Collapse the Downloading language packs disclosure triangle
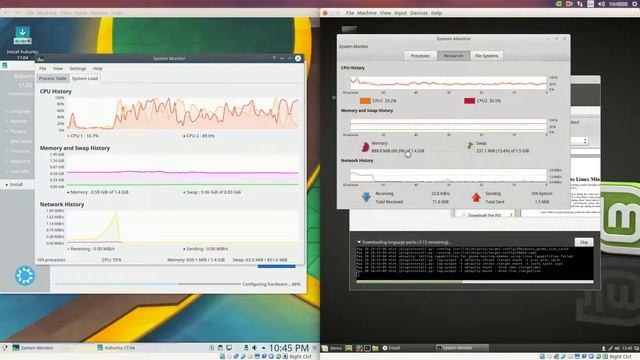640x360 pixels. click(359, 242)
